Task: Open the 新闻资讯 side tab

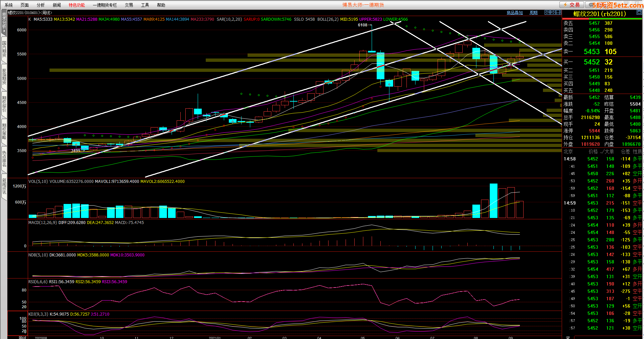Action: pos(4,186)
